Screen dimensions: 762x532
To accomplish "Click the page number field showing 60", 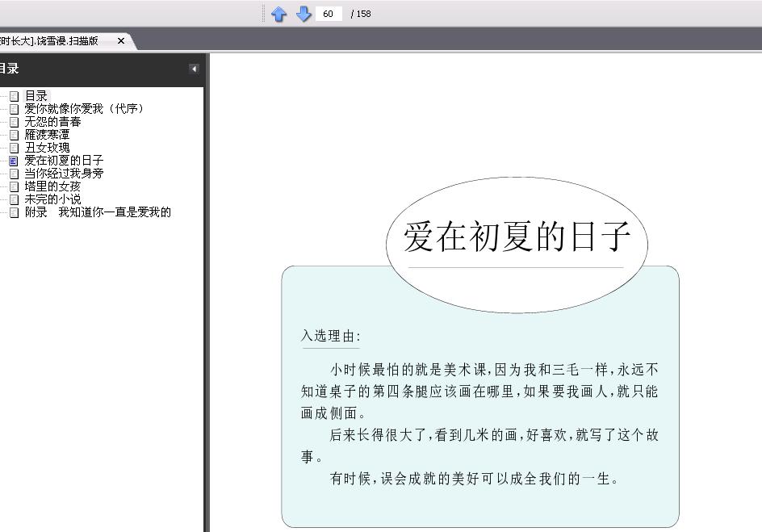I will click(329, 14).
